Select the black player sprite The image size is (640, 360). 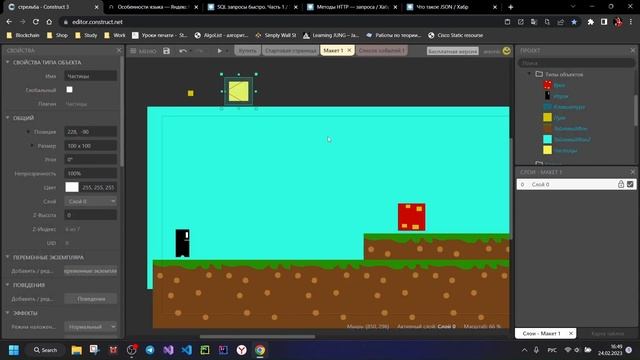point(182,243)
